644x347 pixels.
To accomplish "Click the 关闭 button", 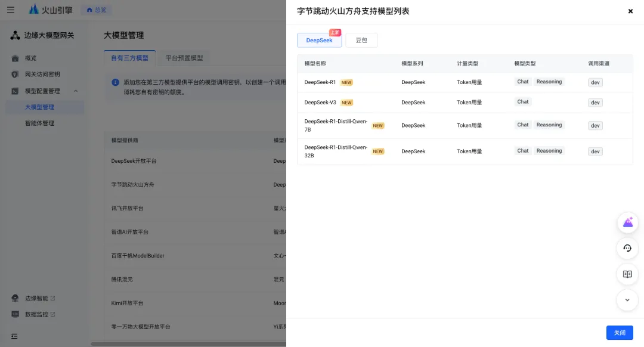I will click(x=620, y=333).
